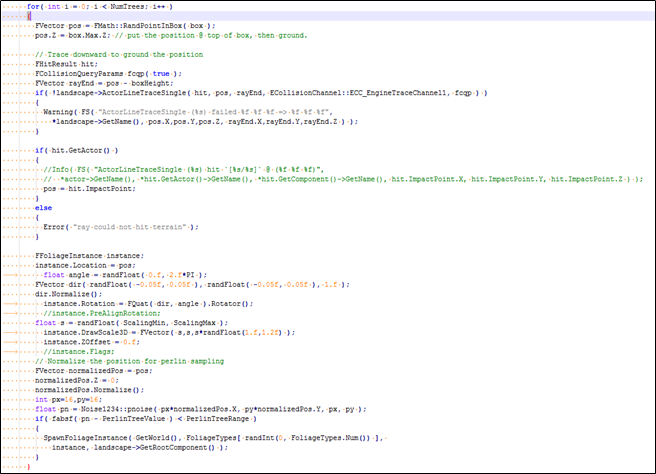Viewport: 656px width, 474px height.
Task: Click comment '//instance.Flags;'
Action: pos(79,352)
